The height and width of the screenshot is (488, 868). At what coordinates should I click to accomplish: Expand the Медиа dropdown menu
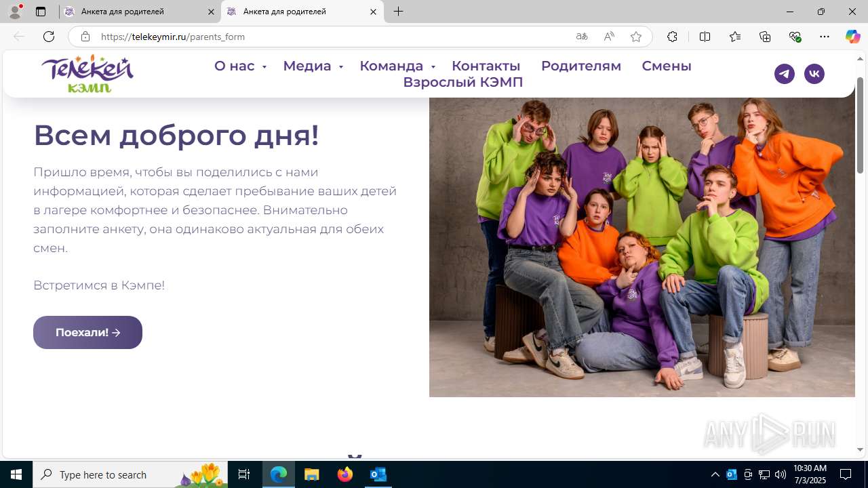pos(313,66)
